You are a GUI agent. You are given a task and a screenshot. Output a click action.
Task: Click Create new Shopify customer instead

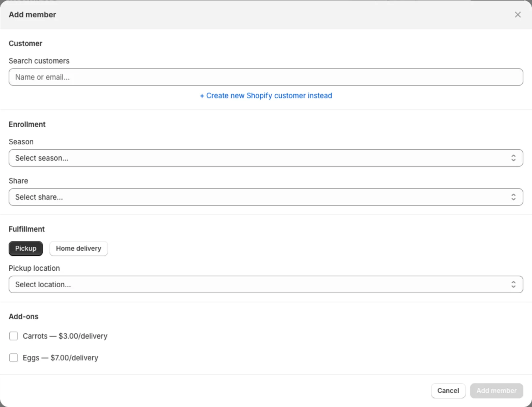[x=266, y=96]
